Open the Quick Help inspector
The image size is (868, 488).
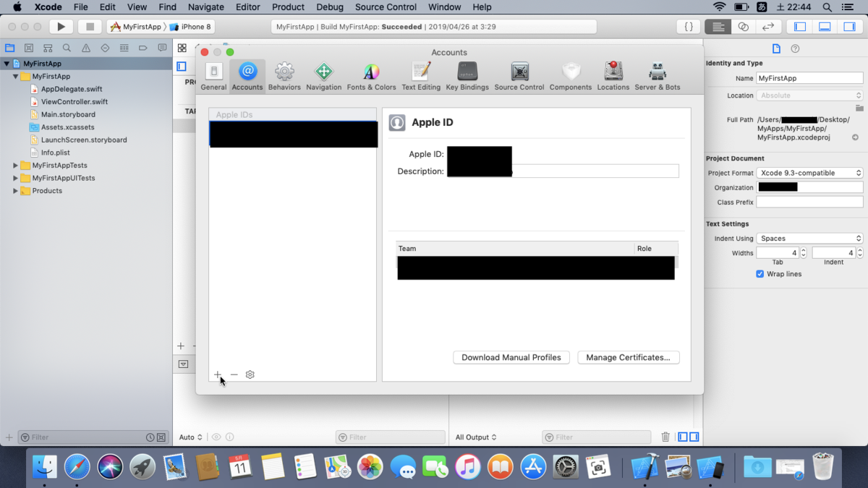click(795, 48)
